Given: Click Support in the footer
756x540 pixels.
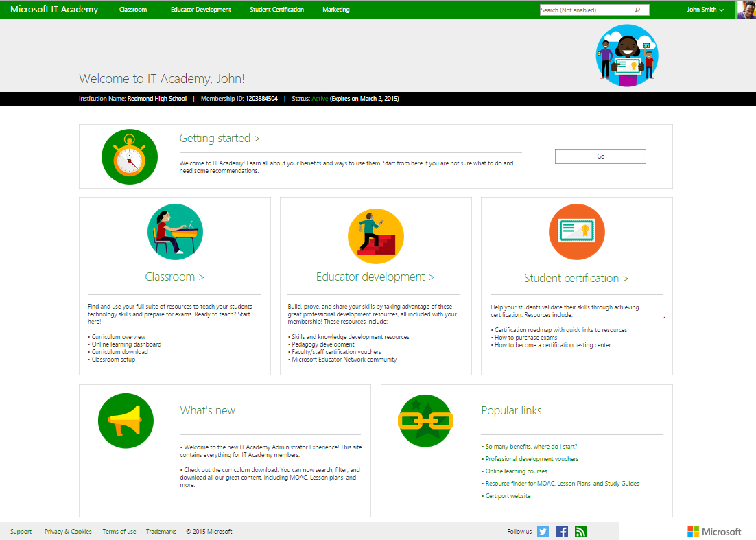Looking at the screenshot, I should click(x=21, y=531).
